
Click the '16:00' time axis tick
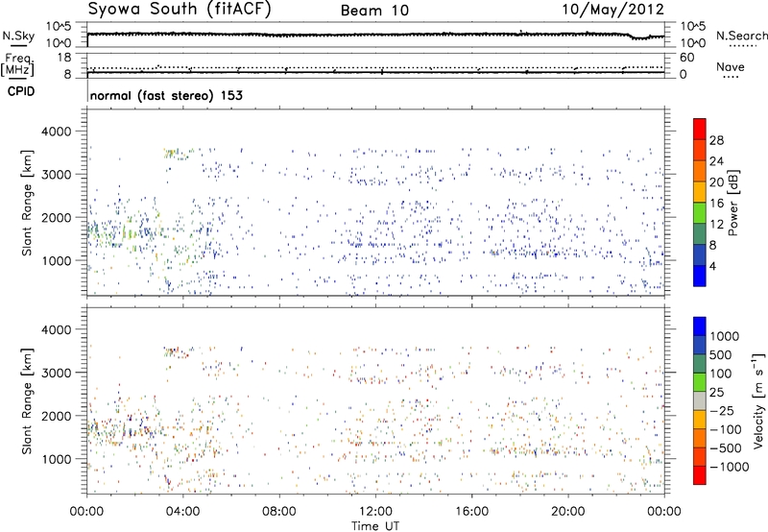[x=471, y=512]
